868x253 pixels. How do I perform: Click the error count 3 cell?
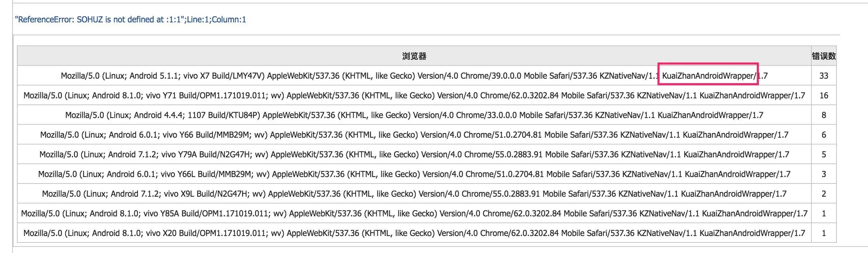[824, 174]
